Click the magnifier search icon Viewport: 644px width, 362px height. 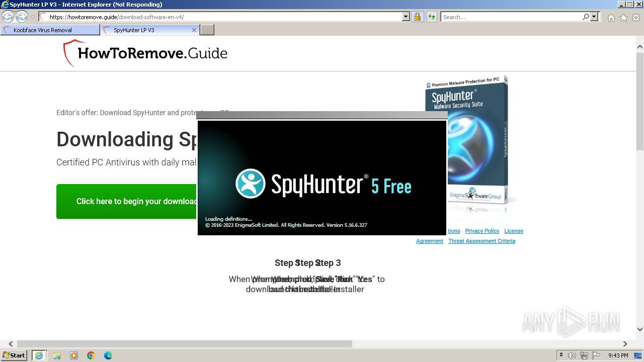586,17
